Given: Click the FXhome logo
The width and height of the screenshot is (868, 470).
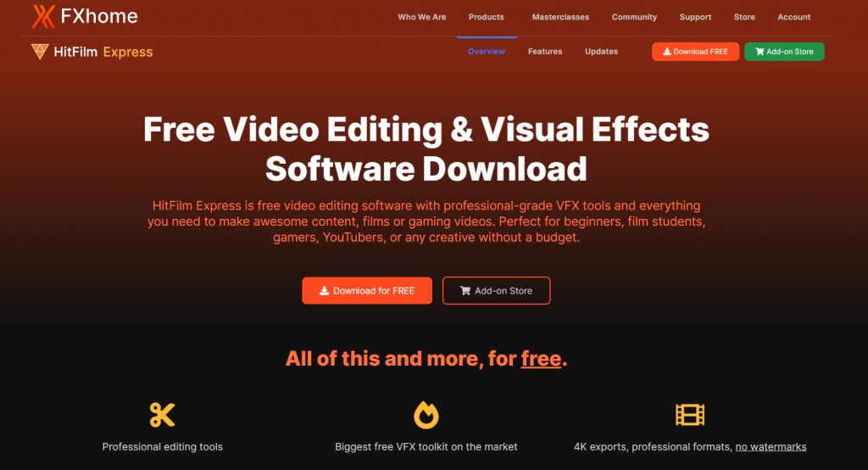Looking at the screenshot, I should (84, 17).
